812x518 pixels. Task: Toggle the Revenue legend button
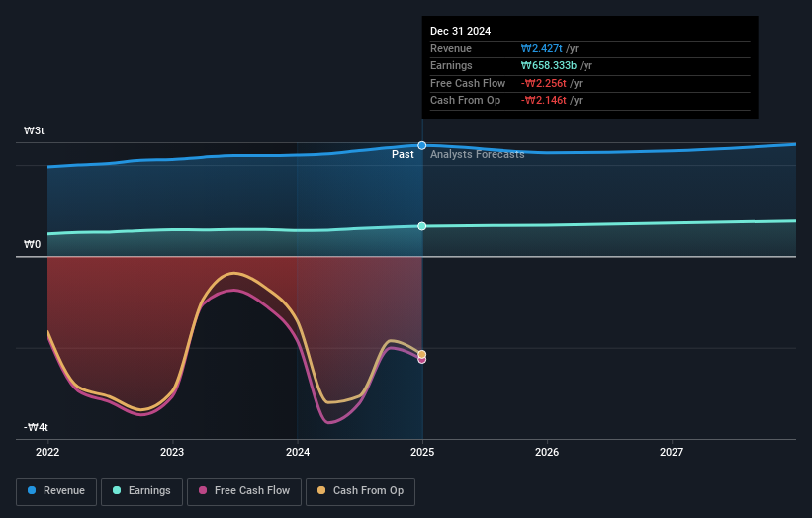point(56,491)
